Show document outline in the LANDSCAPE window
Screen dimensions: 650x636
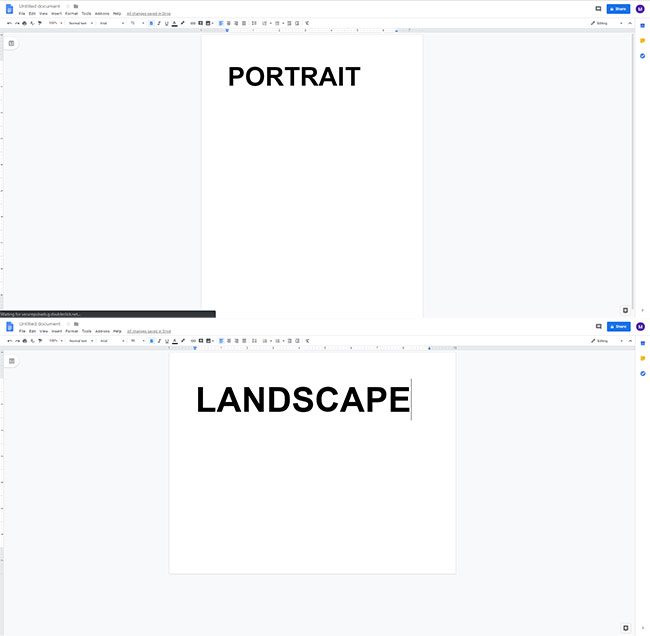pyautogui.click(x=12, y=361)
